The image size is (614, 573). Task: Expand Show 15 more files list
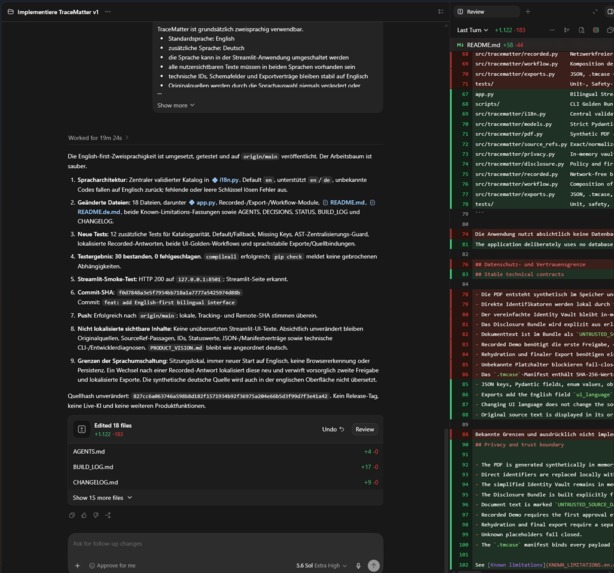click(x=102, y=498)
